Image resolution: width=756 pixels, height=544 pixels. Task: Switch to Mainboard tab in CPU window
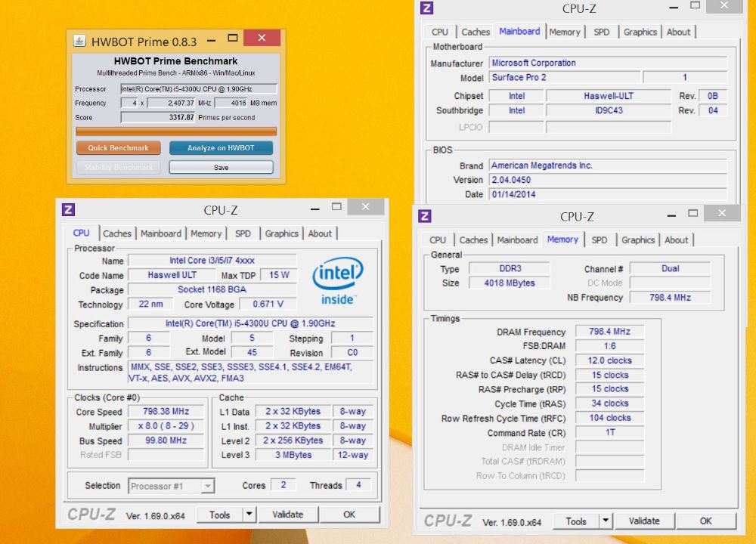[x=161, y=233]
